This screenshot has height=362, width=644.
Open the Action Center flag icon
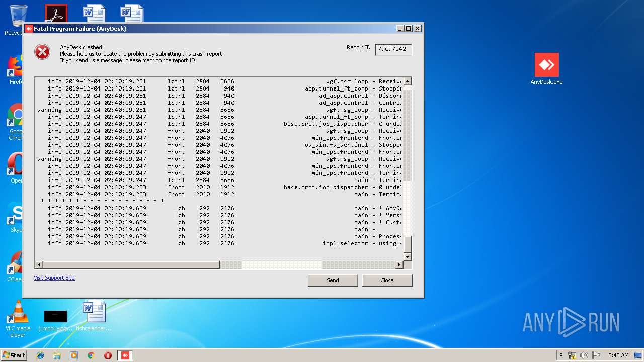pyautogui.click(x=596, y=355)
